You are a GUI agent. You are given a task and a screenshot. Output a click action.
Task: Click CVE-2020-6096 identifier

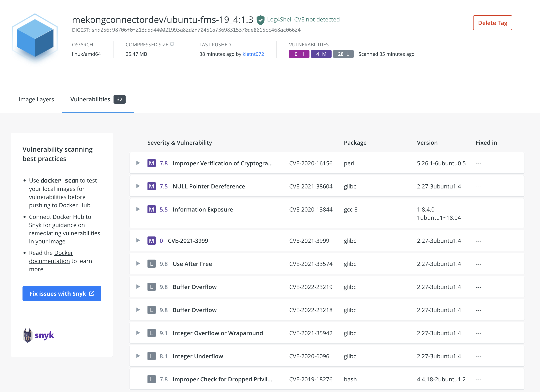tap(309, 356)
